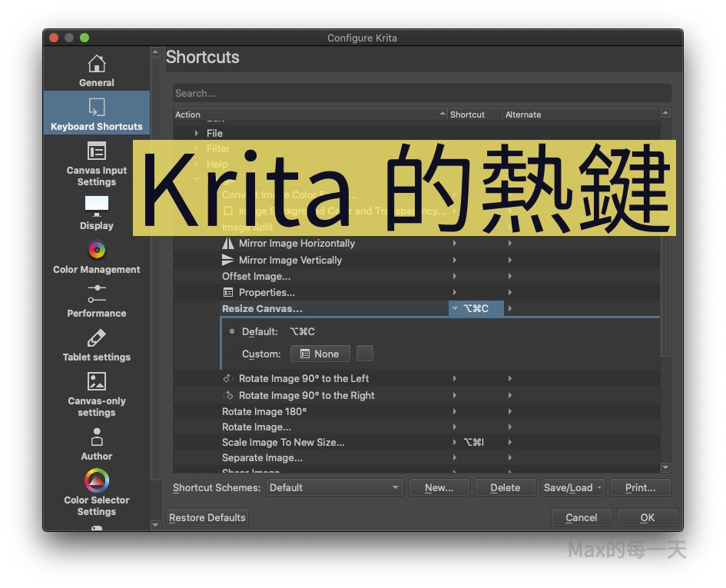Viewport: 726px width, 588px height.
Task: Select the Performance sliders icon
Action: tap(97, 294)
